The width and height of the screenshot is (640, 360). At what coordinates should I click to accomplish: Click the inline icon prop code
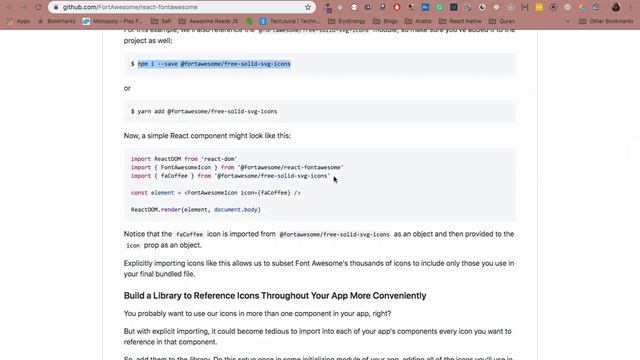[x=133, y=245]
